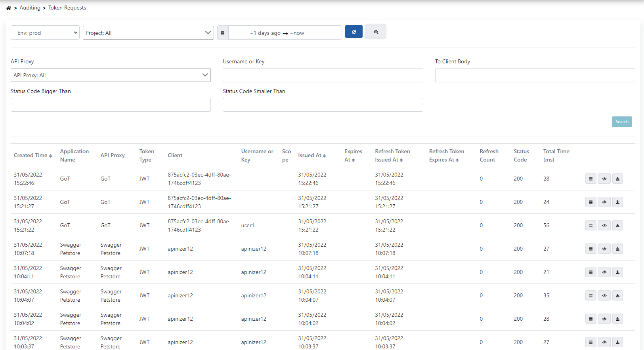Sort by Expires At column
644x350 pixels.
(x=353, y=156)
